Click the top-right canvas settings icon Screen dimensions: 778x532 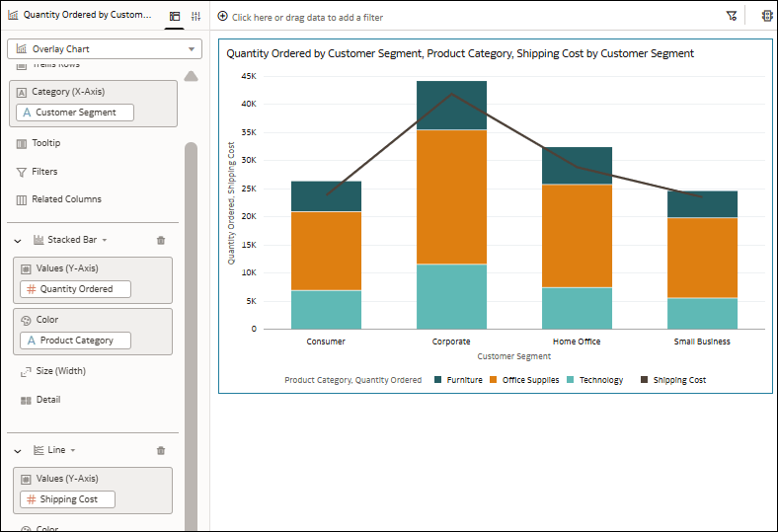767,16
